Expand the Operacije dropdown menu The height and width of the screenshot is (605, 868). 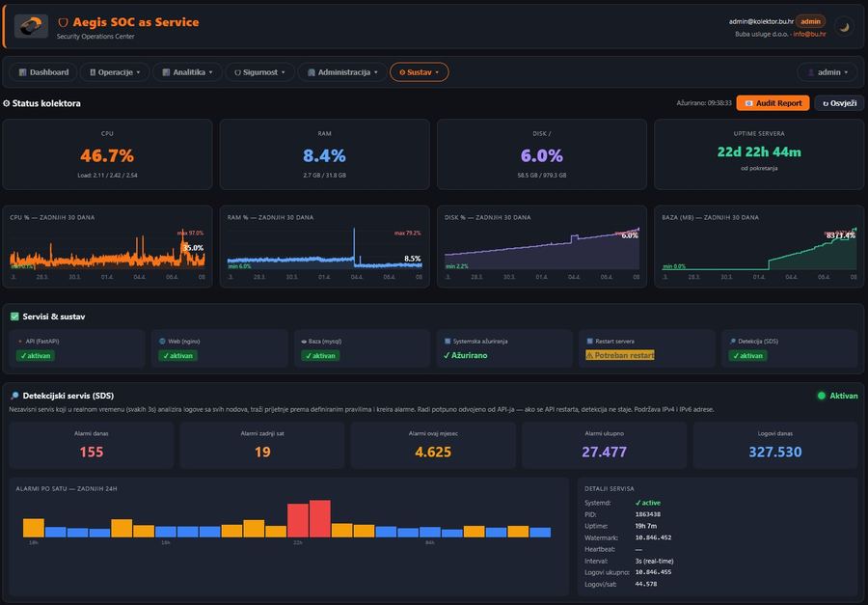115,72
